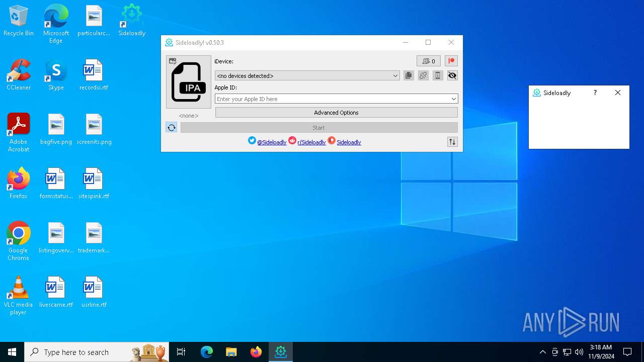Close the small Sideloadly dialog window
The height and width of the screenshot is (362, 644).
tap(618, 93)
